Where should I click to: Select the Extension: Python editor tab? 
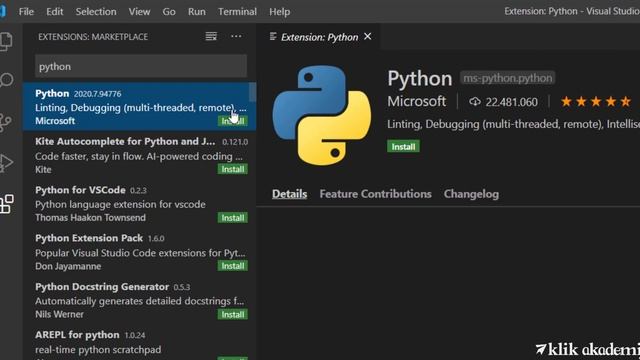[x=319, y=37]
